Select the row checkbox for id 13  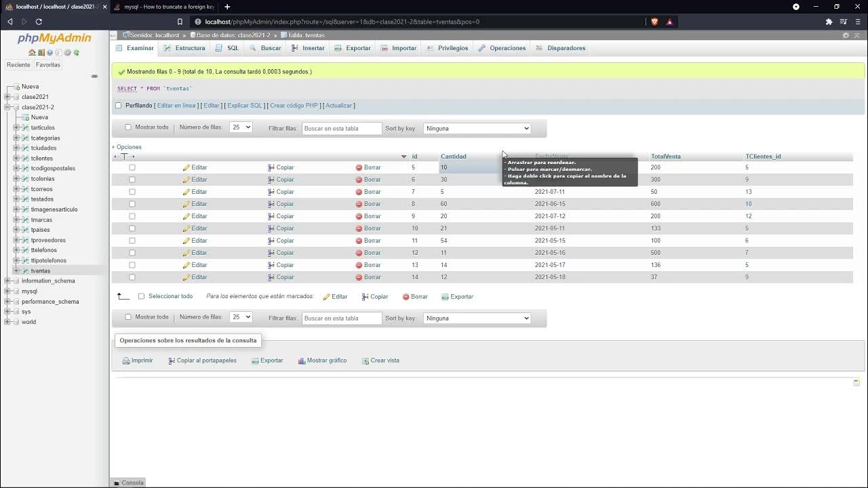[132, 265]
